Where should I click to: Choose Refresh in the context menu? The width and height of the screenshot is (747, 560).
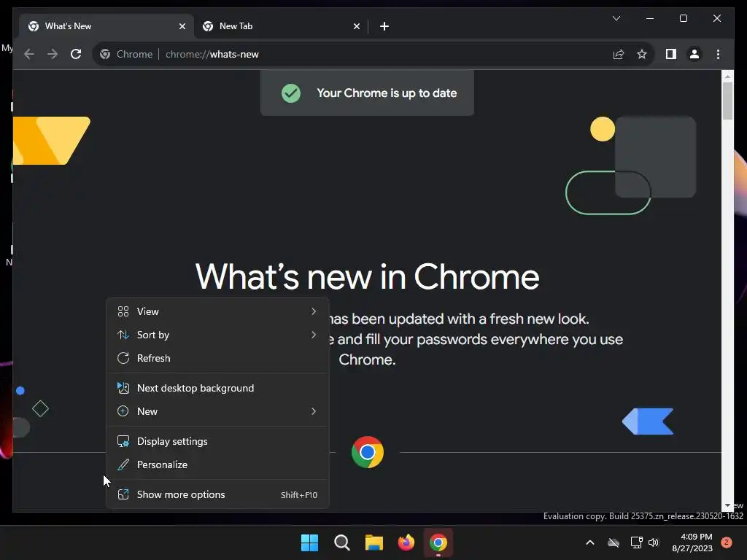(217, 358)
